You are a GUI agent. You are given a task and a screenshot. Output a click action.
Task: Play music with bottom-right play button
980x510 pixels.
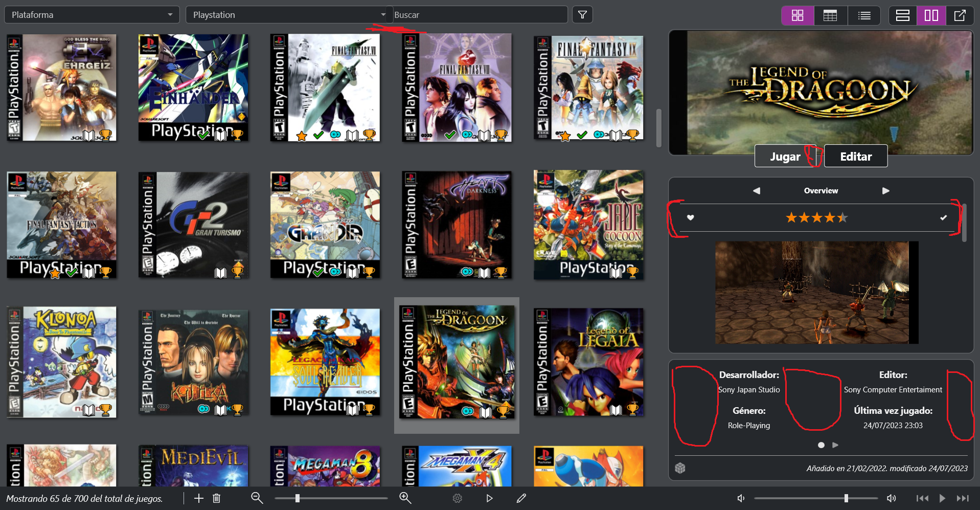point(942,498)
